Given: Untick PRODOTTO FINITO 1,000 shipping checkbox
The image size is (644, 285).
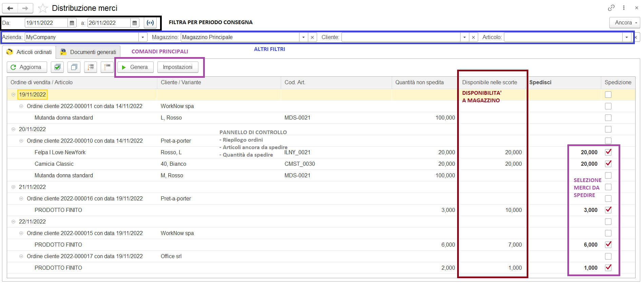Looking at the screenshot, I should [x=608, y=268].
